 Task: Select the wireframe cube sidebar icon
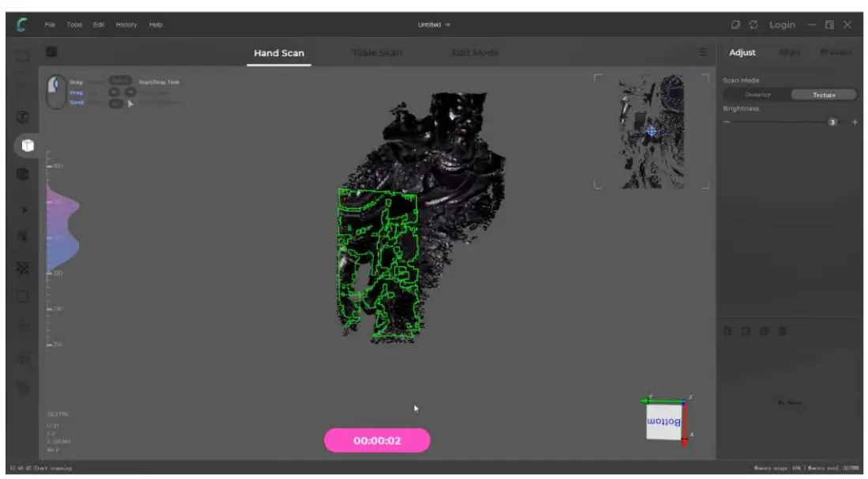tap(23, 117)
